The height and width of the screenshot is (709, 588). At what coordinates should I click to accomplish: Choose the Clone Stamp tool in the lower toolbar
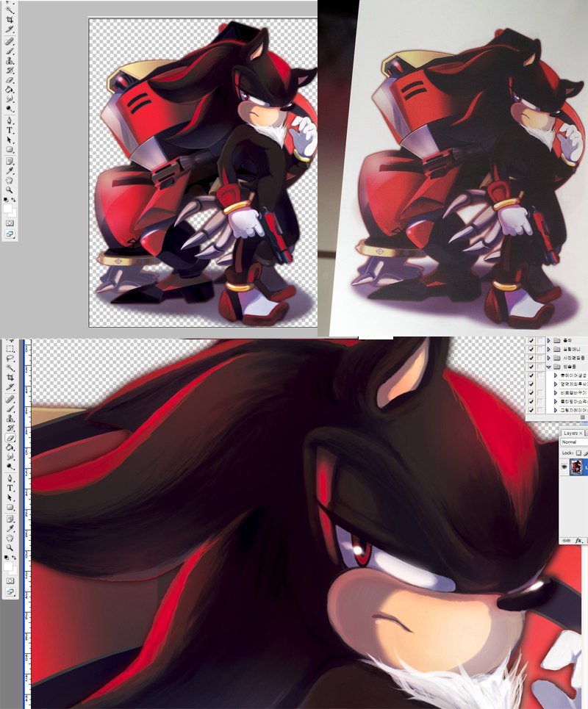pos(10,418)
